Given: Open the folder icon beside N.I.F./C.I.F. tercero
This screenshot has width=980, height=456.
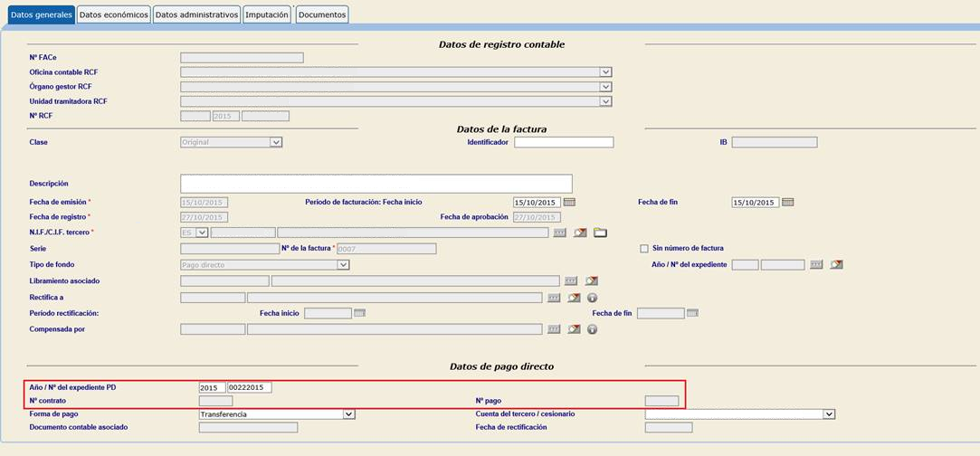Looking at the screenshot, I should (601, 233).
